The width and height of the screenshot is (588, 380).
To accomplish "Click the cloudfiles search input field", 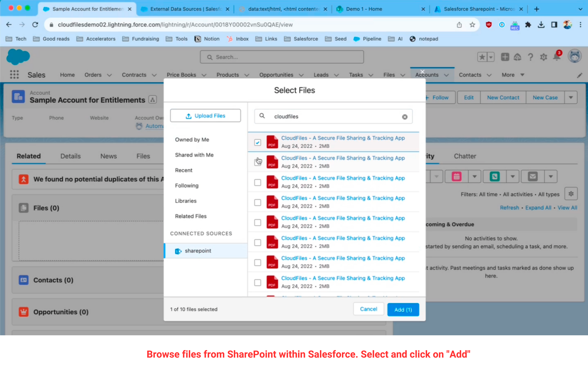I will pos(332,116).
